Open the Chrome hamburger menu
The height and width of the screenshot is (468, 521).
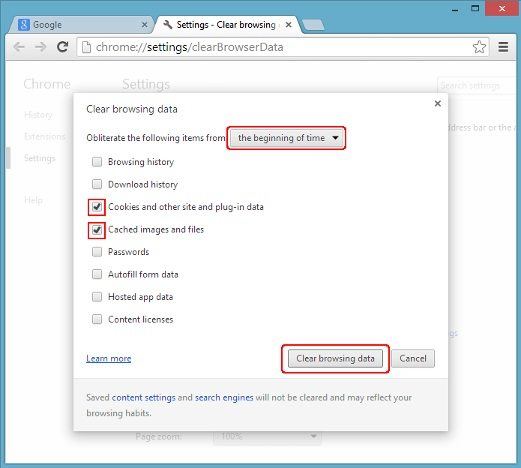click(x=503, y=47)
